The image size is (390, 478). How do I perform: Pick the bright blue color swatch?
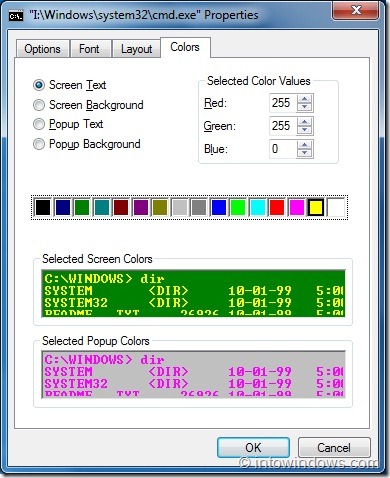[219, 207]
